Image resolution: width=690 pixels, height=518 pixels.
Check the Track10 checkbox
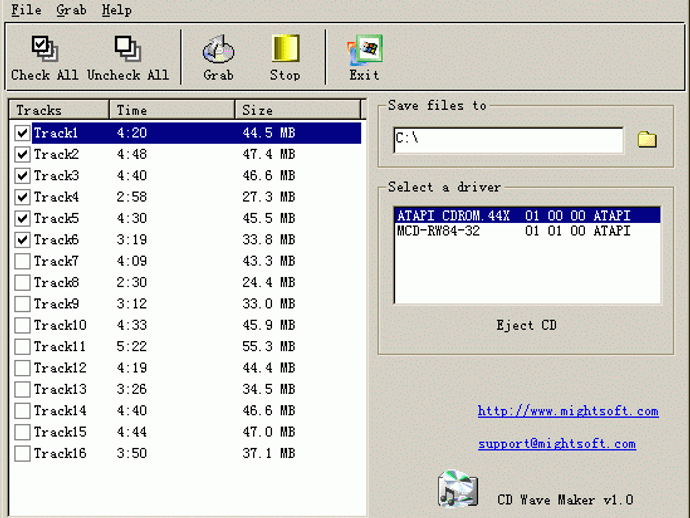click(x=22, y=325)
